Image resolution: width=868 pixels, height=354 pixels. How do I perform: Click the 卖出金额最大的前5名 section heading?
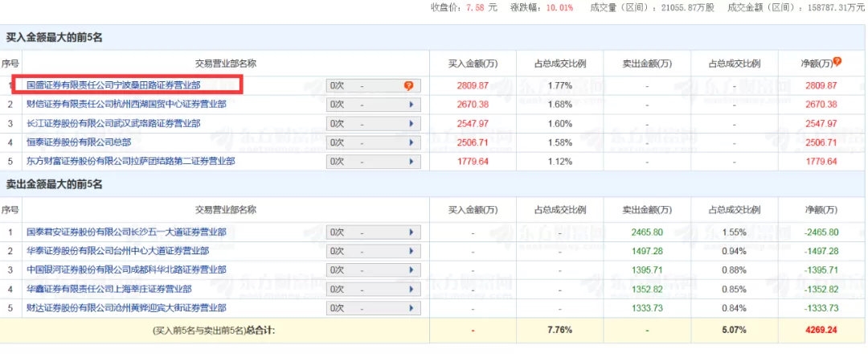pyautogui.click(x=55, y=184)
